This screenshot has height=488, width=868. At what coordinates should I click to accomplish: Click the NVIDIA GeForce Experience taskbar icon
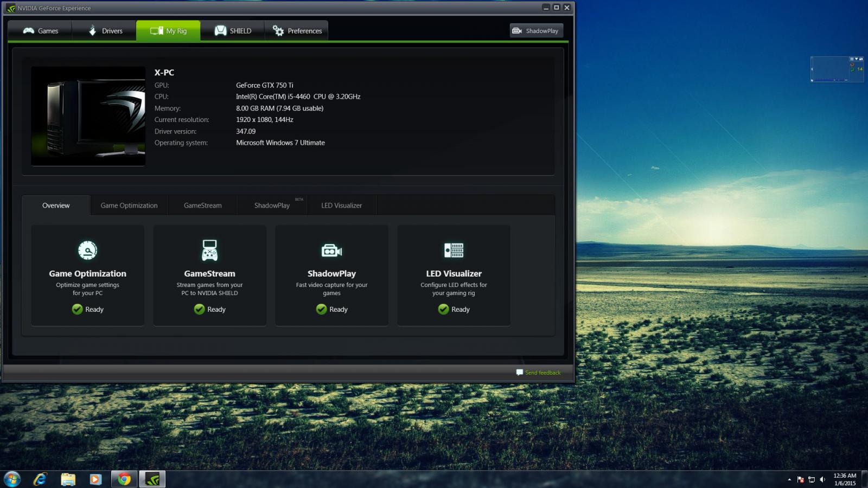pos(152,479)
